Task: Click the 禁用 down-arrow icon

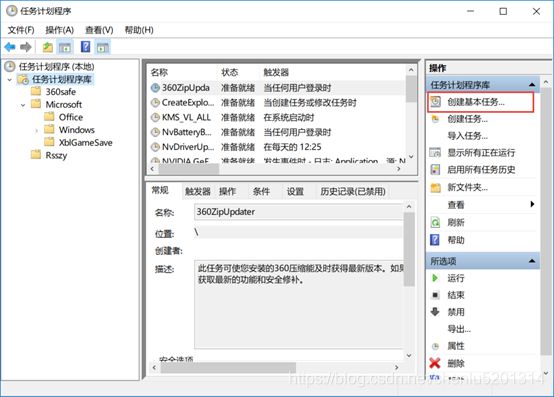Action: coord(435,312)
